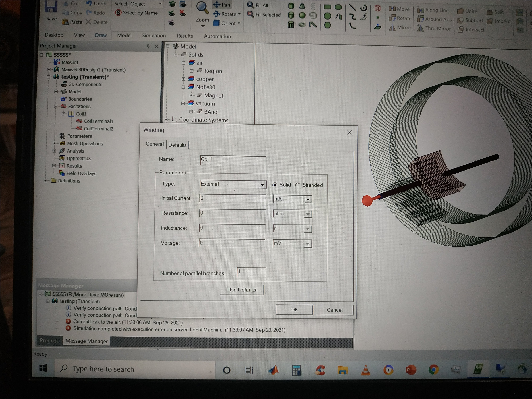Expand the copper material node
Screen dimensions: 532x399
tap(183, 79)
